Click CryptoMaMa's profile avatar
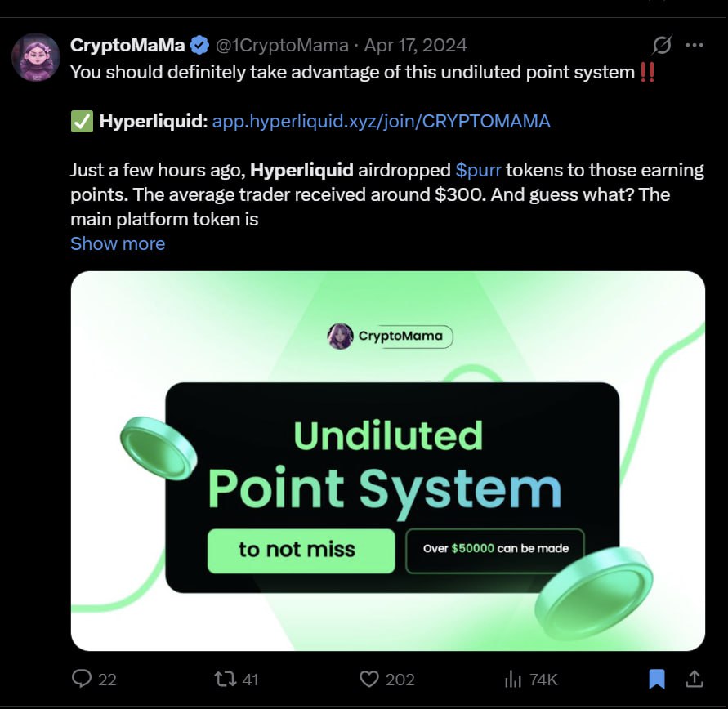This screenshot has width=728, height=709. point(36,57)
